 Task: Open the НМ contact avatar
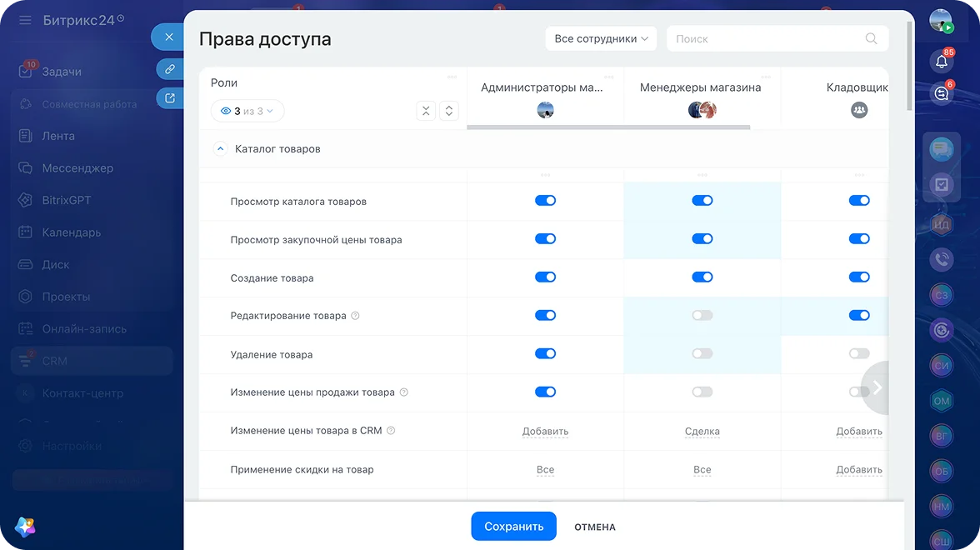point(942,507)
